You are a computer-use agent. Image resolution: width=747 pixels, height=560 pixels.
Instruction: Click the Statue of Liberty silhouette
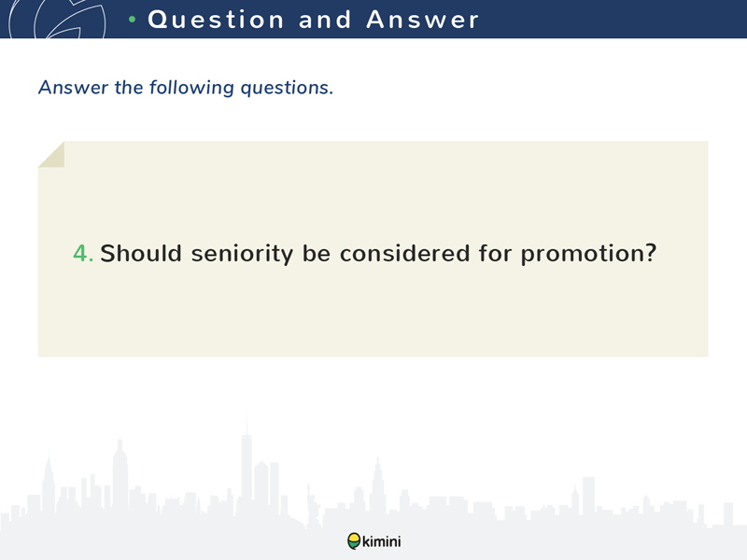pyautogui.click(x=313, y=505)
